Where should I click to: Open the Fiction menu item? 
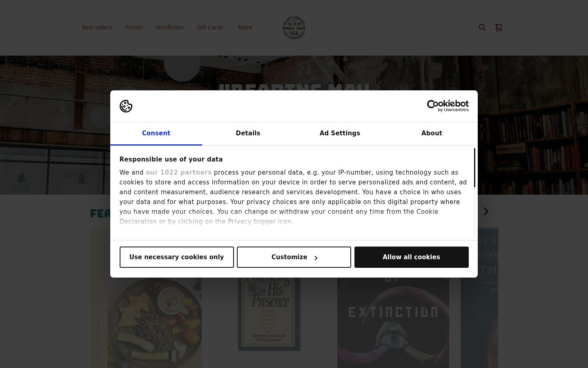134,27
